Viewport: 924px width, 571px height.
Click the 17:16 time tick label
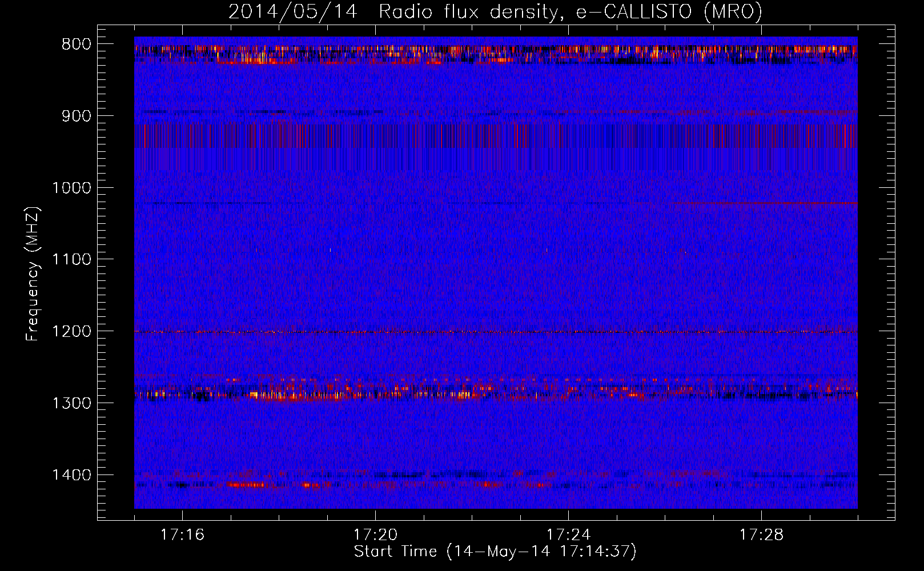(x=182, y=535)
